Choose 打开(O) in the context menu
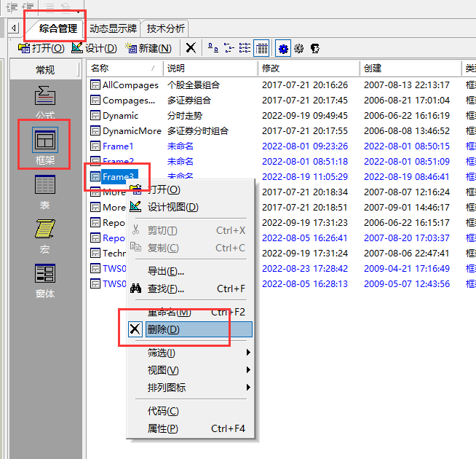476x459 pixels. tap(191, 189)
